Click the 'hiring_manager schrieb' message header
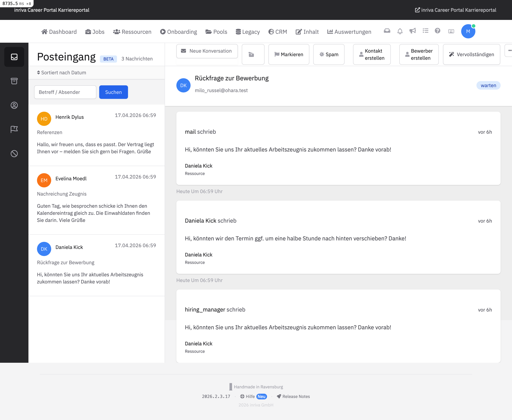Viewport: 512px width, 420px height. tap(215, 310)
